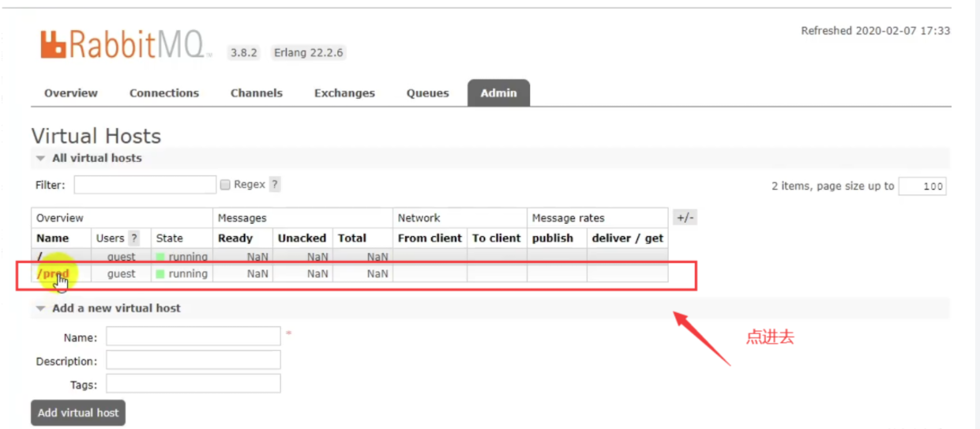Click the Name field for new virtual host
The image size is (980, 429).
pos(193,337)
